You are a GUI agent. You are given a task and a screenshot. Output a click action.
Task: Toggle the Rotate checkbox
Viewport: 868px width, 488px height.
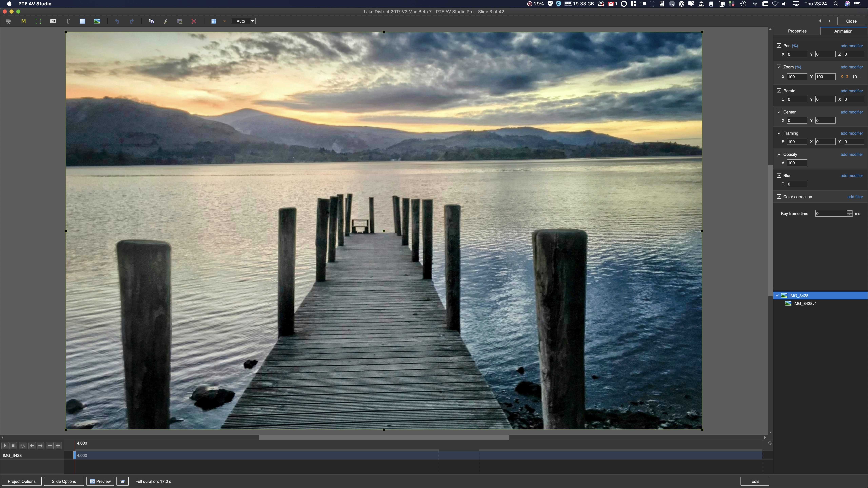[x=779, y=91]
